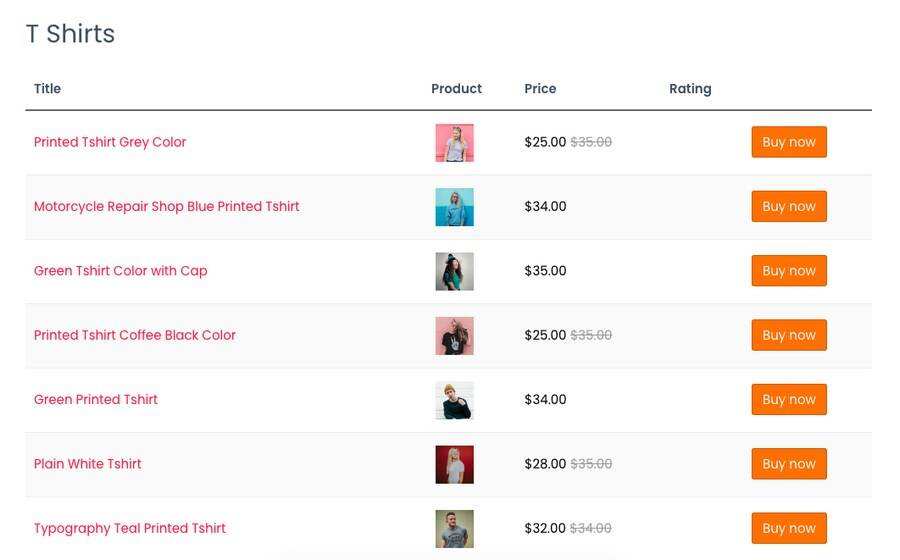Open the Green Printed Tshirt link

[96, 400]
